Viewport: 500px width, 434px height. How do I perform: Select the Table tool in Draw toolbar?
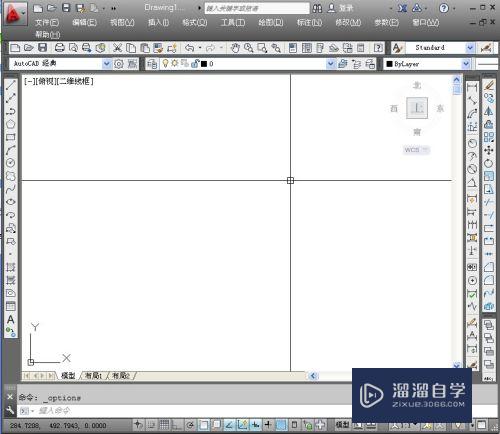click(x=11, y=306)
